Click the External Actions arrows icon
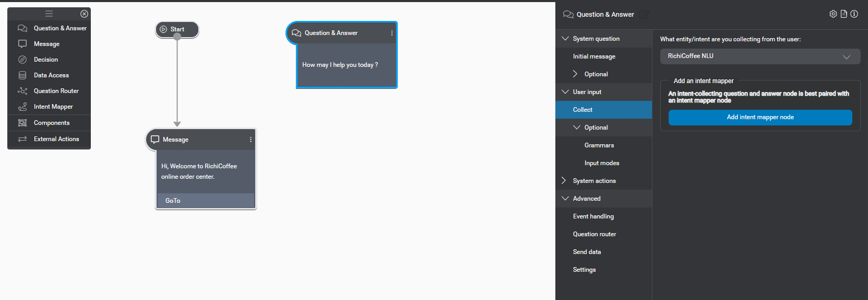 22,139
